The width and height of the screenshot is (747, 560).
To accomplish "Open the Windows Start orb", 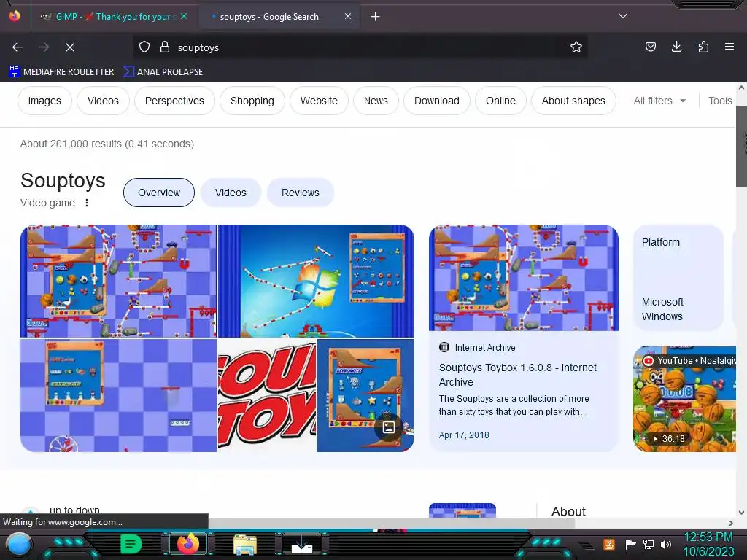I will pos(18,545).
